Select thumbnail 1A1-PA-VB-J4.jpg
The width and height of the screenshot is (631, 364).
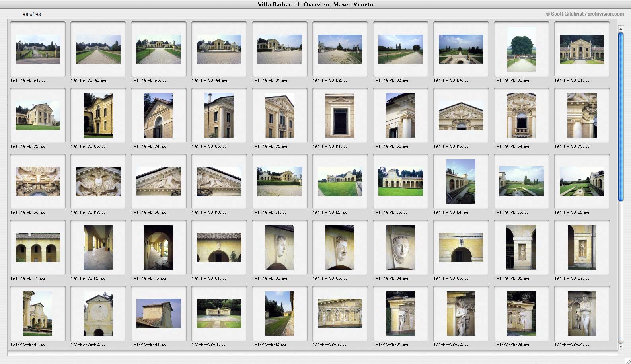point(582,313)
